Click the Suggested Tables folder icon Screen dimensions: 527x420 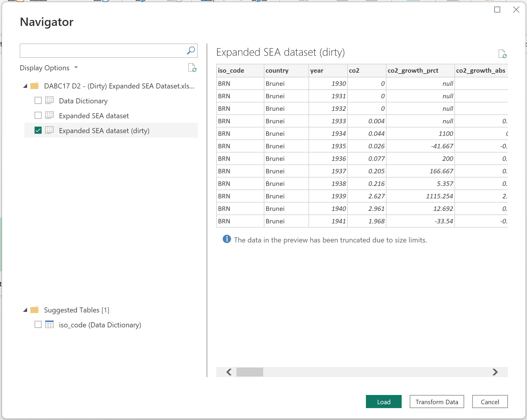[x=35, y=310]
